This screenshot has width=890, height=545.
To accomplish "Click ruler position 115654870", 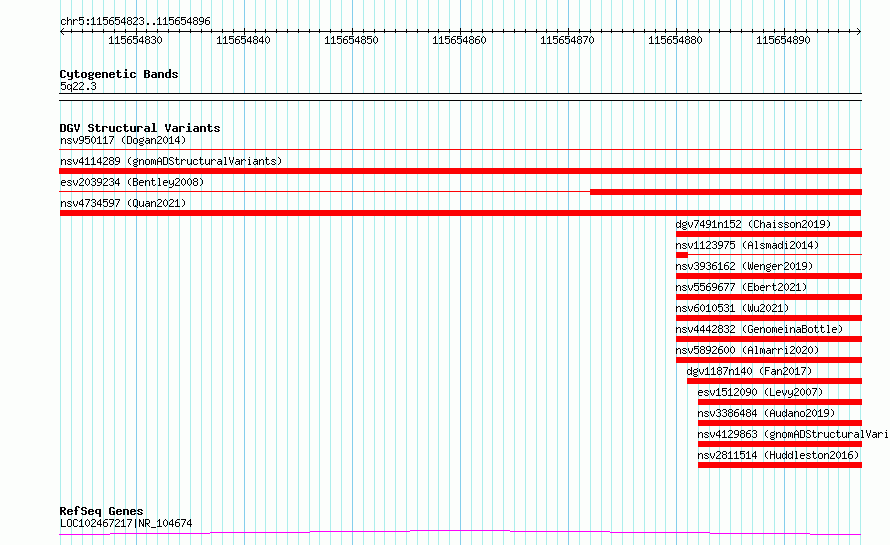I will click(x=567, y=40).
